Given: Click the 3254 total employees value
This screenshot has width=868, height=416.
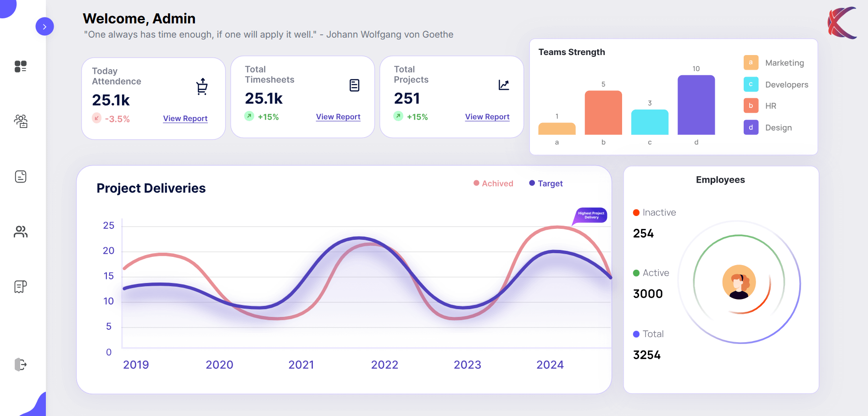Looking at the screenshot, I should click(x=647, y=355).
